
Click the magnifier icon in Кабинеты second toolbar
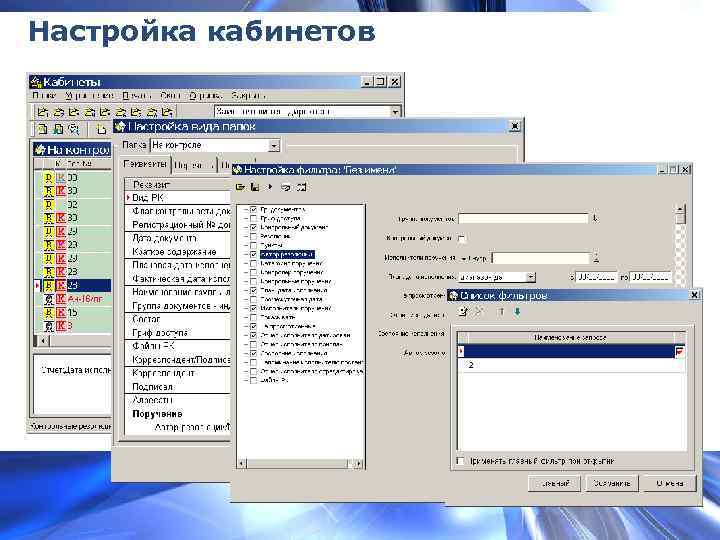point(73,129)
